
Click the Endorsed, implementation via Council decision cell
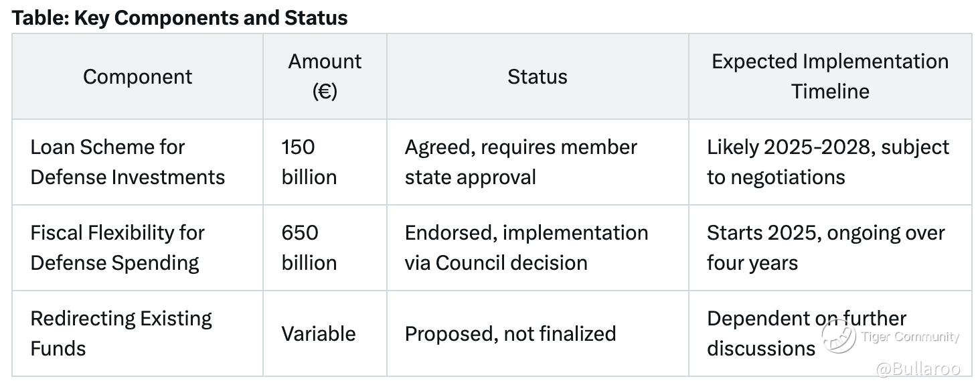(526, 248)
